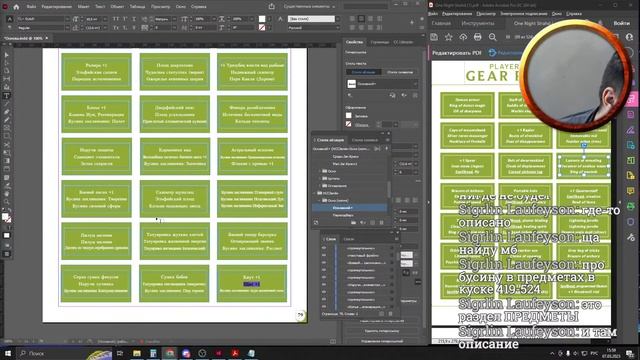
Task: Select the Pencil tool in the toolbox
Action: pos(7,120)
